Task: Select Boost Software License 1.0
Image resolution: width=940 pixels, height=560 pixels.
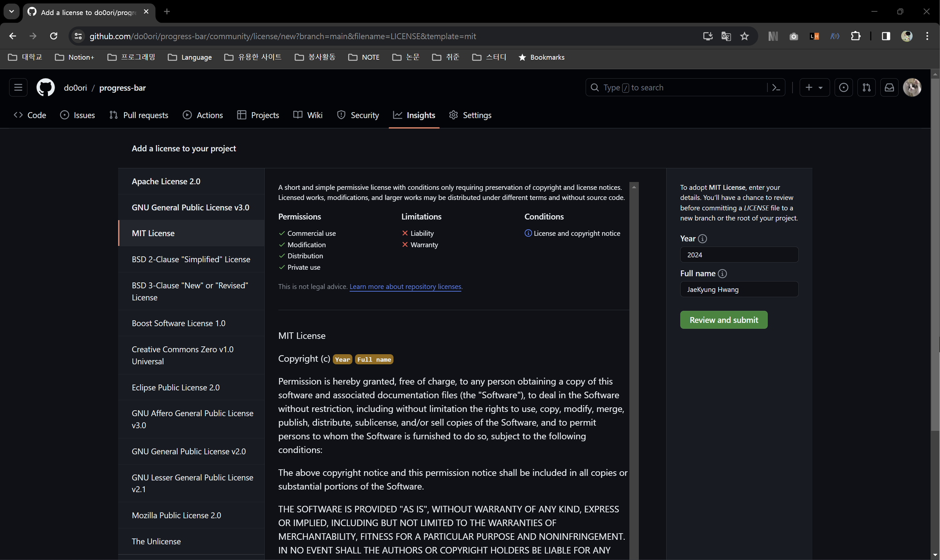Action: 191,323
